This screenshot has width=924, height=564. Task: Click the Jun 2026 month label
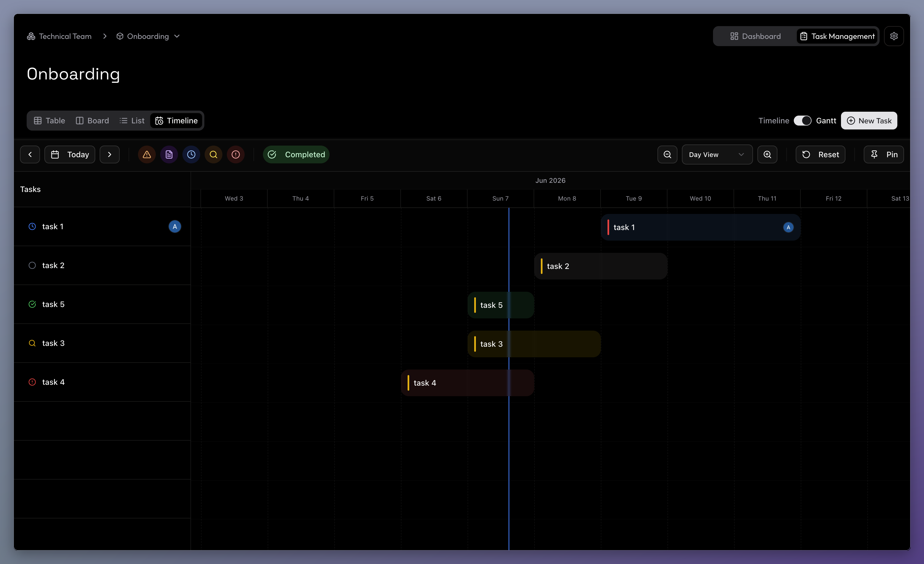(550, 180)
